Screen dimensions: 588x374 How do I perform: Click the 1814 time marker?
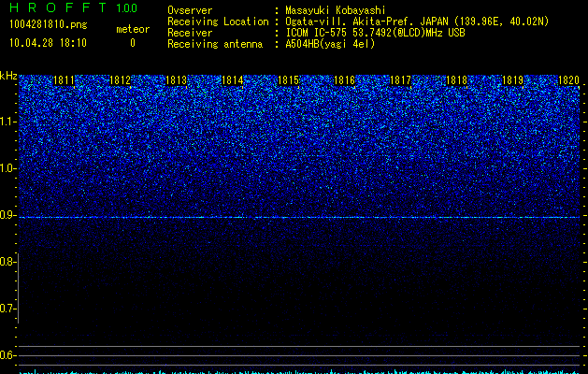coord(233,80)
